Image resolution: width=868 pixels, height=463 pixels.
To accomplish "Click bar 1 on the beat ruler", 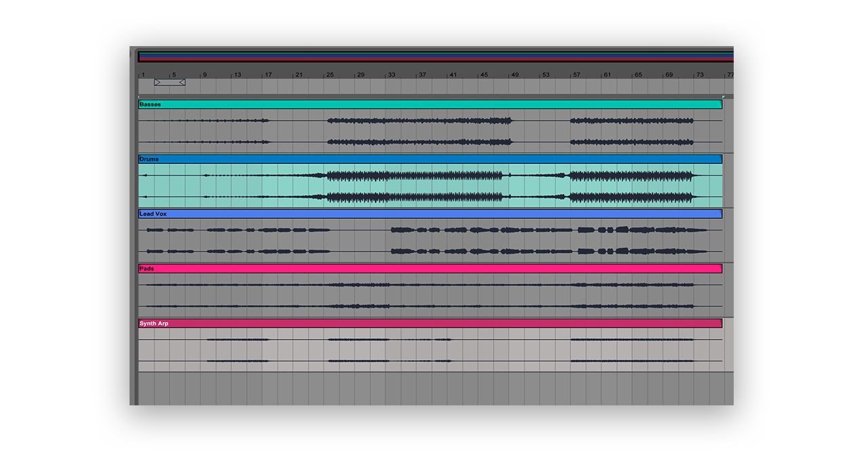I will click(x=143, y=74).
